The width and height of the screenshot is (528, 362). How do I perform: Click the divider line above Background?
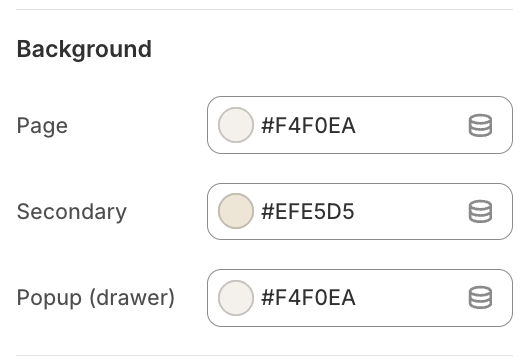tap(264, 9)
